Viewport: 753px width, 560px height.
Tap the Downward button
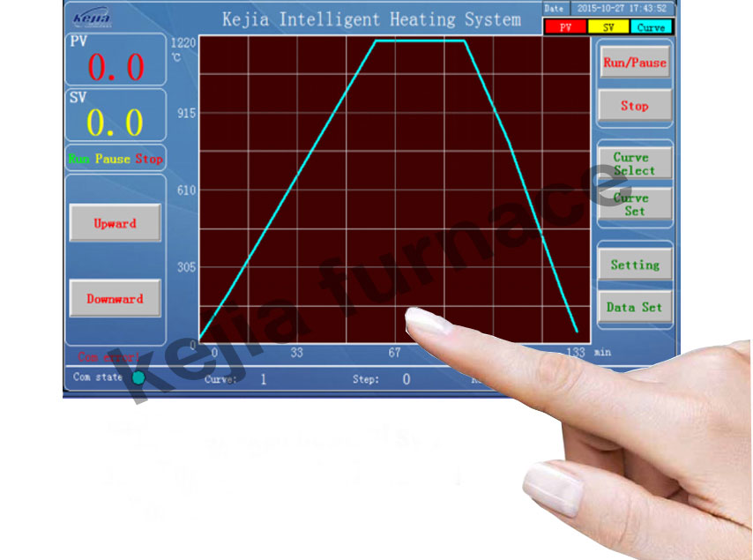click(x=115, y=298)
